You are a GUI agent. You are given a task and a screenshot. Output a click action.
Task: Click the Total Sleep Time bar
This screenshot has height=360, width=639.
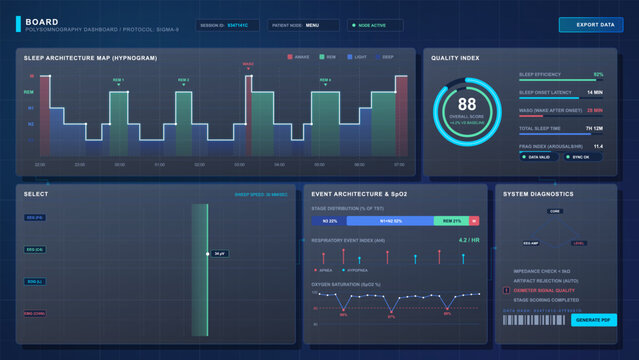(x=561, y=134)
